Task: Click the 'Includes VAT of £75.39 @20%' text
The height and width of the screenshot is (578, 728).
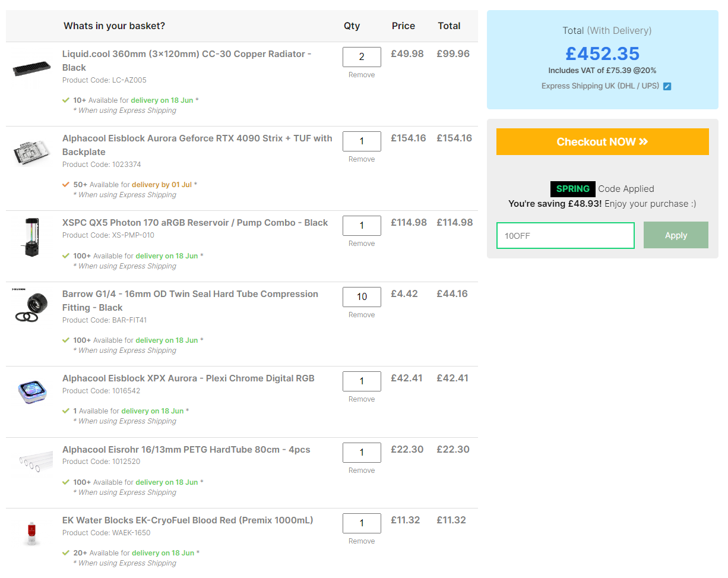Action: click(x=602, y=70)
